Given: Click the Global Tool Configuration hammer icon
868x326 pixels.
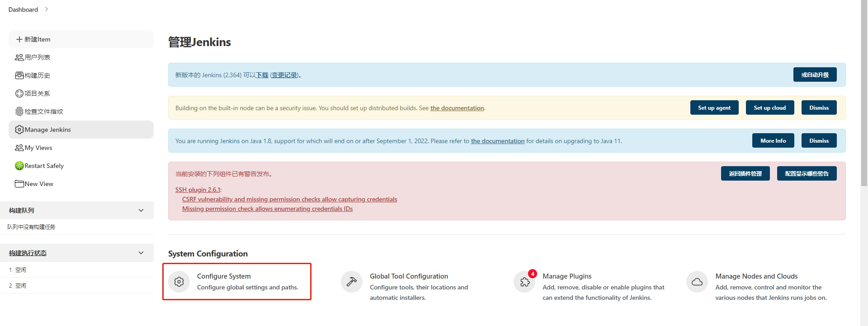Looking at the screenshot, I should coord(352,282).
